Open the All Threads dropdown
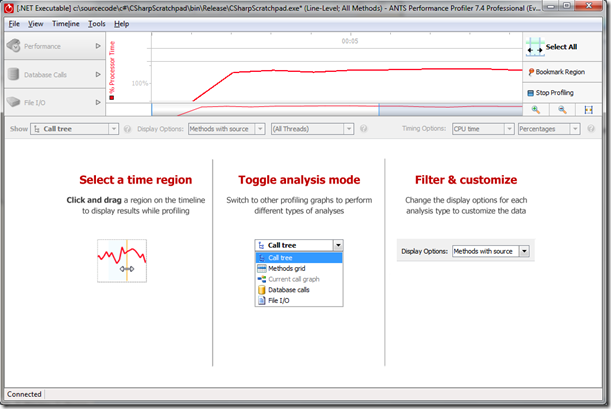 [313, 129]
